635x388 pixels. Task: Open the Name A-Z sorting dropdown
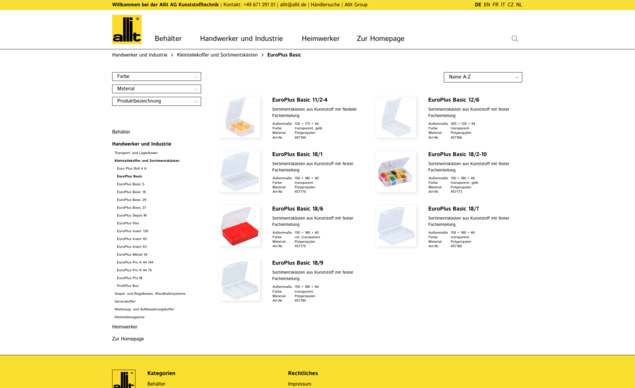coord(483,77)
